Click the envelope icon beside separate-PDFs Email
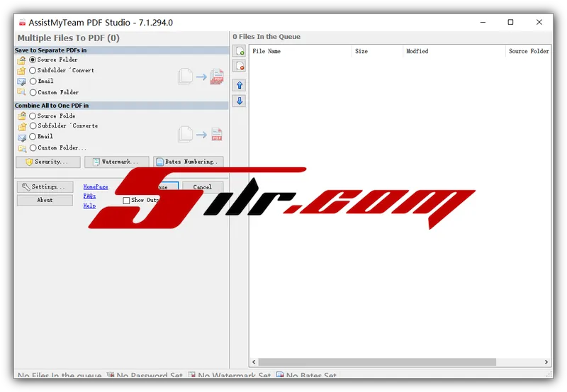This screenshot has width=567, height=392. (x=22, y=82)
